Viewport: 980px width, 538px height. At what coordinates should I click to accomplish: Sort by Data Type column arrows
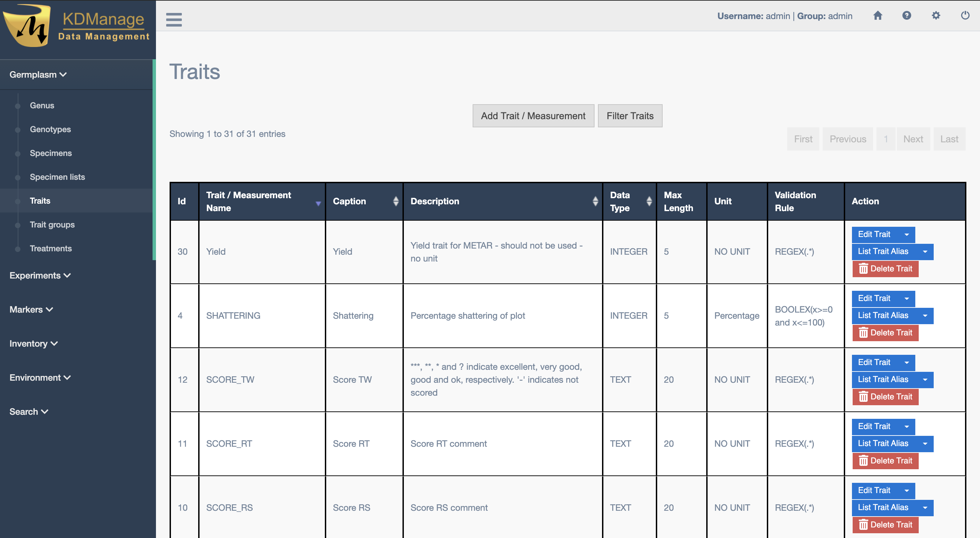649,201
